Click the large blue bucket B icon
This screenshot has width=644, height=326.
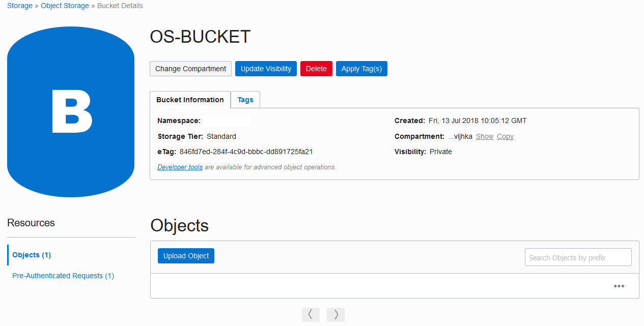pyautogui.click(x=71, y=112)
